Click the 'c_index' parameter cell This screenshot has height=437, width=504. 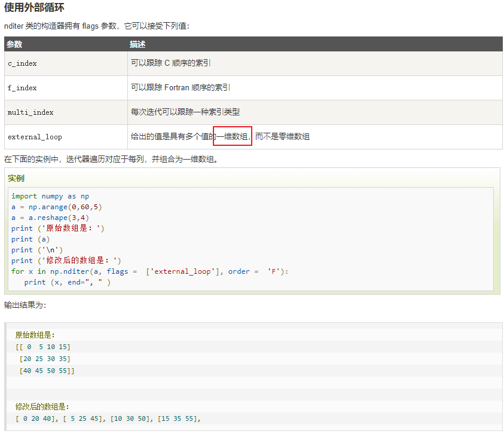tap(66, 63)
